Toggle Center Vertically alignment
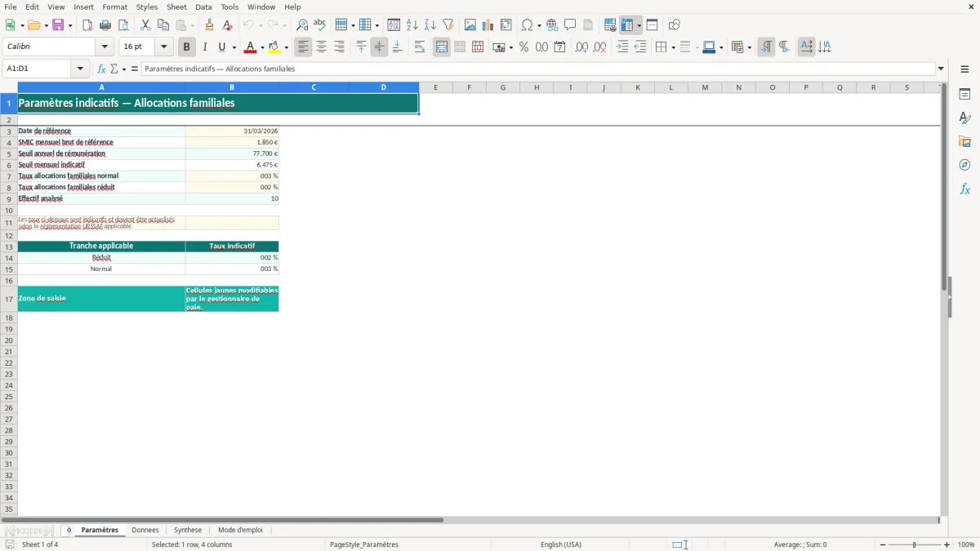 coord(379,47)
